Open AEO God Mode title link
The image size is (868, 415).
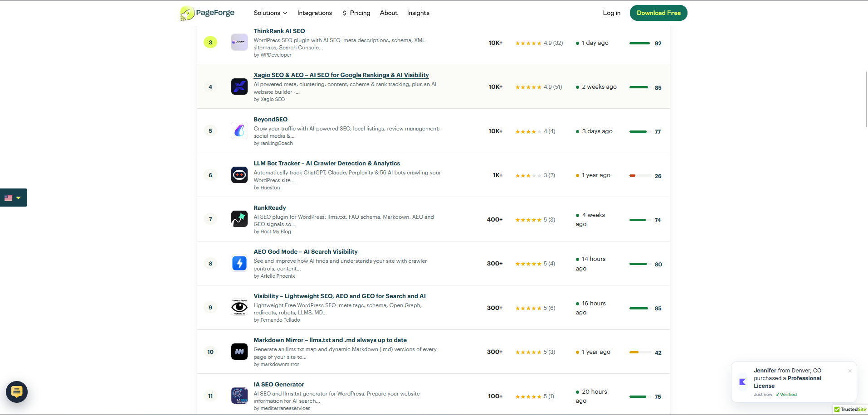pos(306,252)
